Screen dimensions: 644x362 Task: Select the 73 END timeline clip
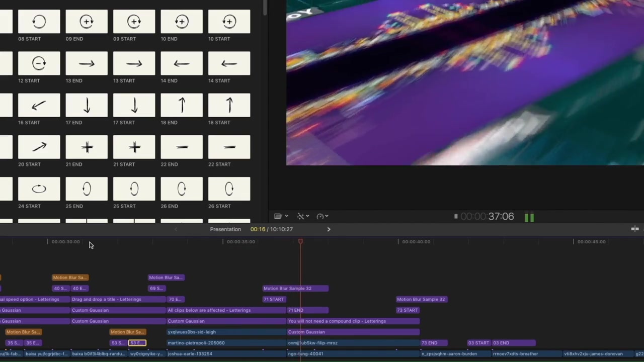(433, 343)
